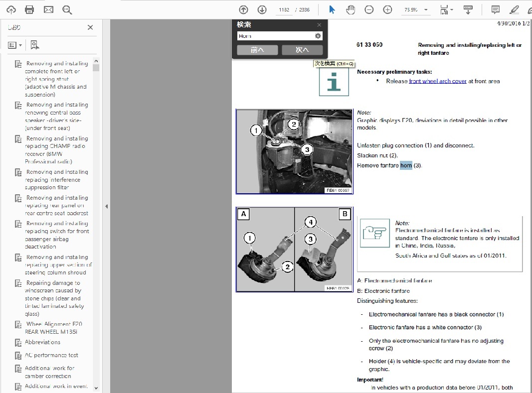Close the bookmarks panel
This screenshot has width=532, height=393.
coord(90,27)
